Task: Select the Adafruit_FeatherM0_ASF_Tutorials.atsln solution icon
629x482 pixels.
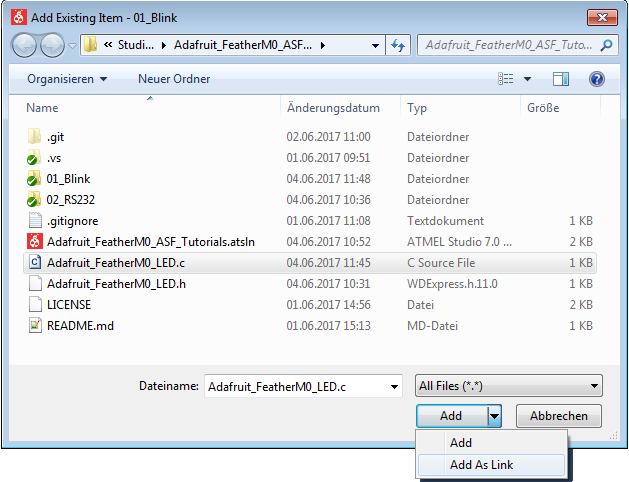Action: (x=34, y=241)
